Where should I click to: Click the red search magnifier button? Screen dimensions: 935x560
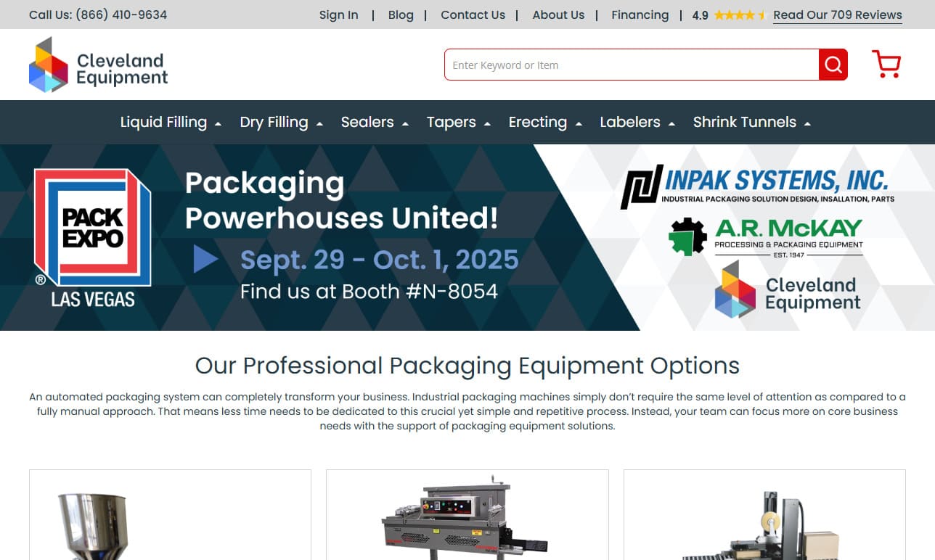tap(833, 65)
